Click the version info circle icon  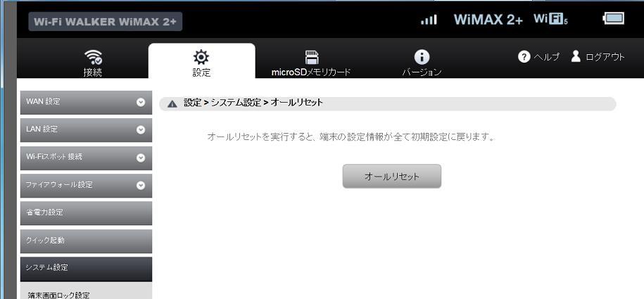click(x=422, y=57)
